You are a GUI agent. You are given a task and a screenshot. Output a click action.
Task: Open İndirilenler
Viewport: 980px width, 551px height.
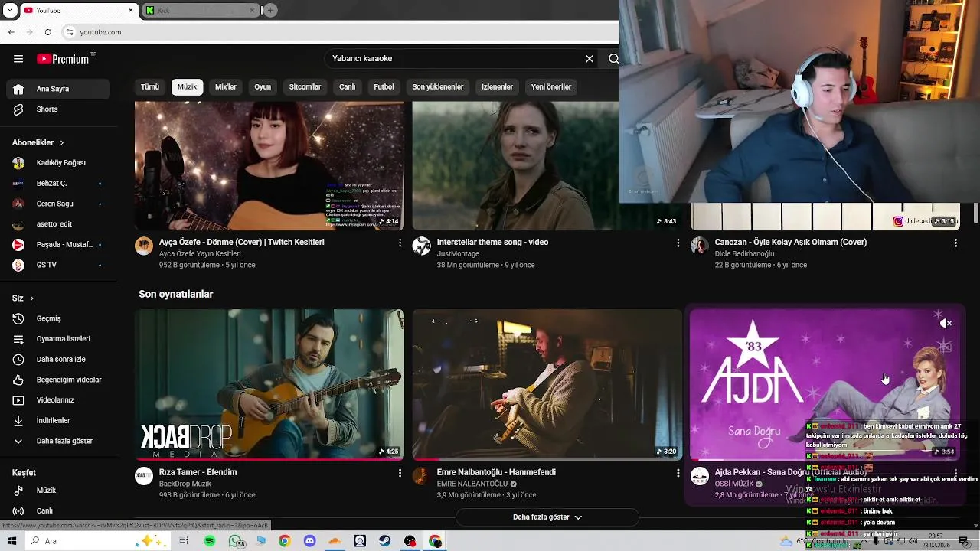[58, 421]
